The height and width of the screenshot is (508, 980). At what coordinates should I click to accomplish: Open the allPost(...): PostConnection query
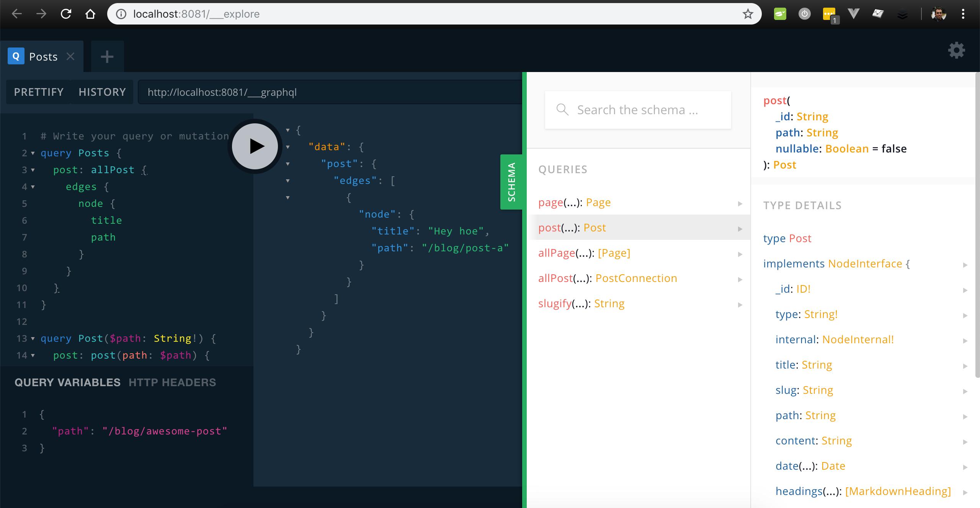tap(639, 278)
